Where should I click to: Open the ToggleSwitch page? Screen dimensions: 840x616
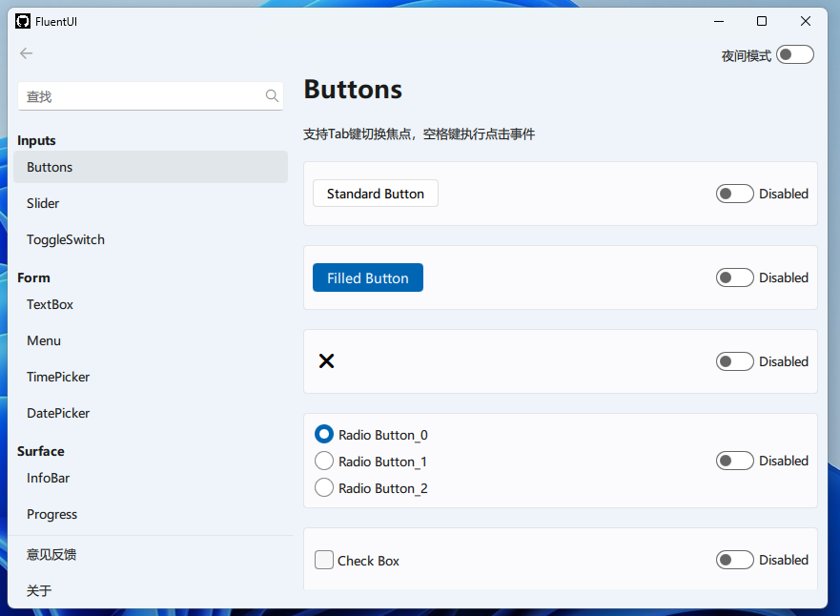151,240
